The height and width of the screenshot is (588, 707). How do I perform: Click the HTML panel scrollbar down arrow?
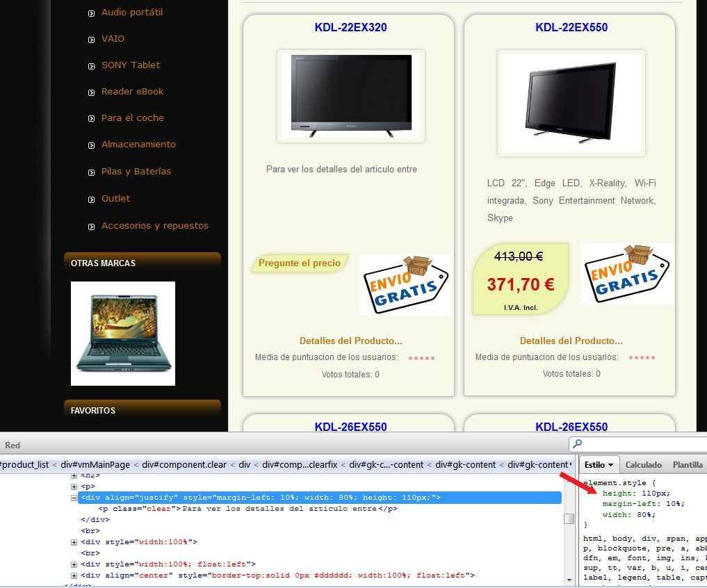click(569, 580)
